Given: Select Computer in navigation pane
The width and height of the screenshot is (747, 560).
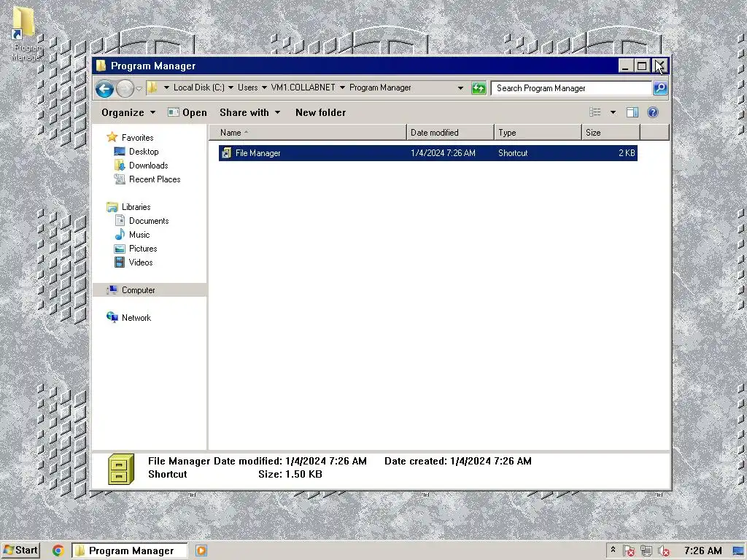Looking at the screenshot, I should tap(138, 290).
